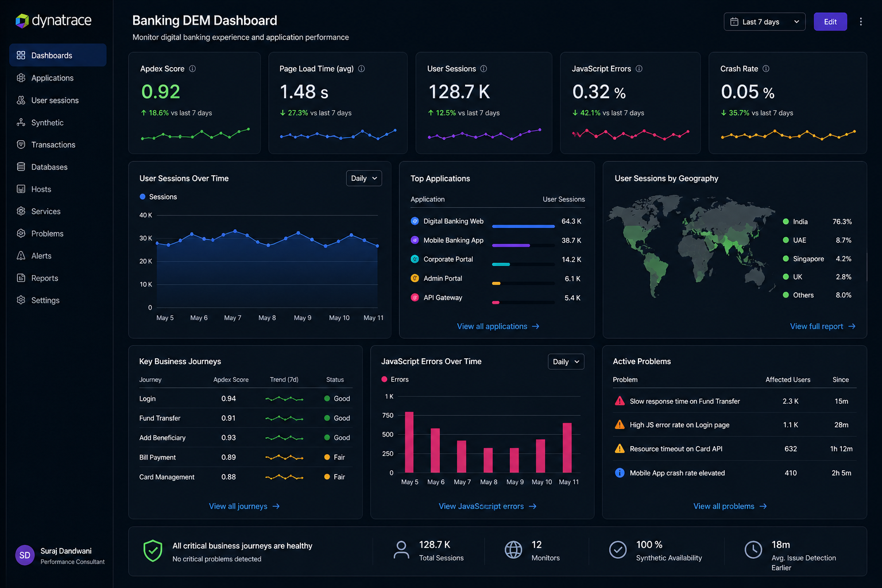Click red warning icon for Fund Transfer problem
This screenshot has width=882, height=588.
coord(620,401)
